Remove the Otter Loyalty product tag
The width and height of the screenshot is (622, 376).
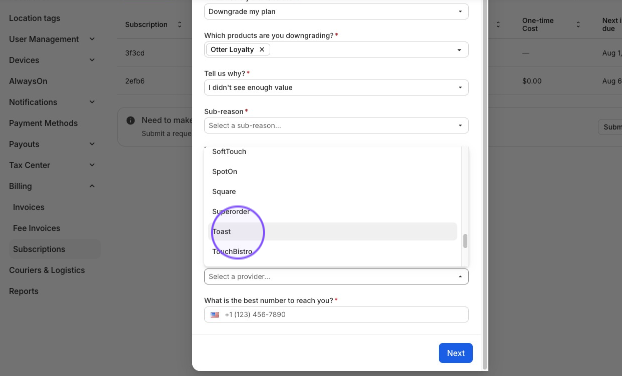click(262, 50)
